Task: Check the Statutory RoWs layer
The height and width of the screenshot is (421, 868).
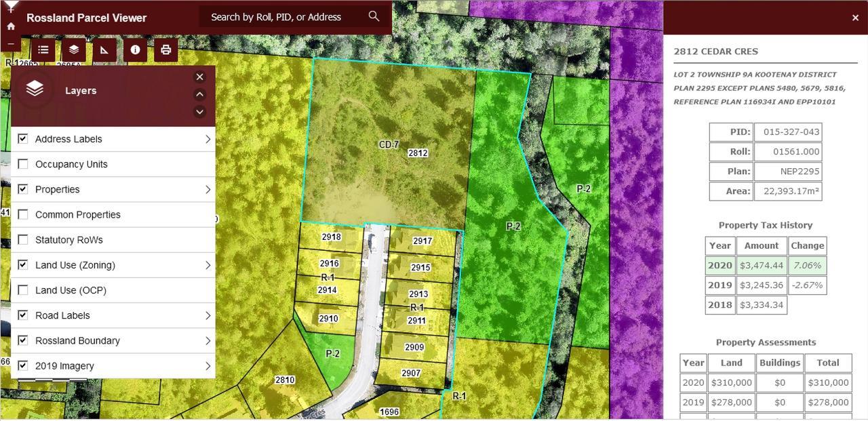Action: click(x=23, y=240)
